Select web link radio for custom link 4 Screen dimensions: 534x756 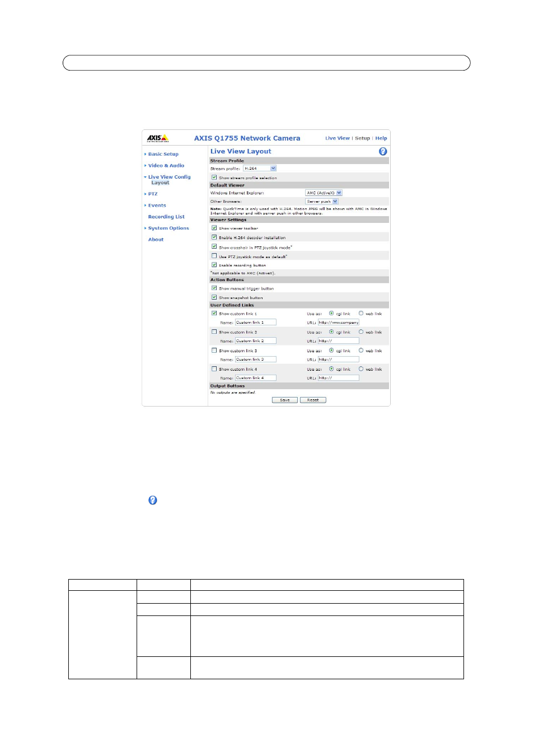pyautogui.click(x=361, y=368)
